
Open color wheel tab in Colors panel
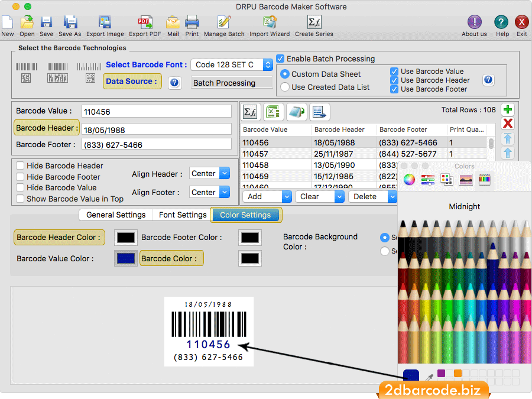pyautogui.click(x=409, y=179)
